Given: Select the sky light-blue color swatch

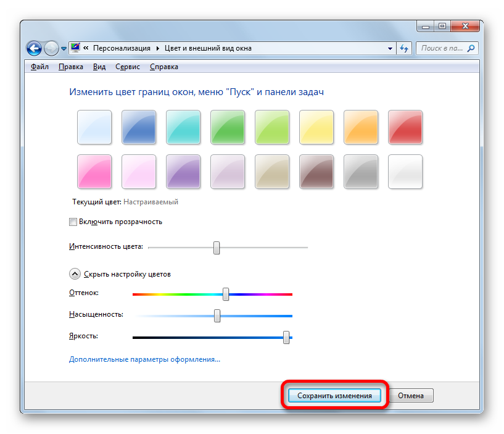Looking at the screenshot, I should click(x=94, y=127).
